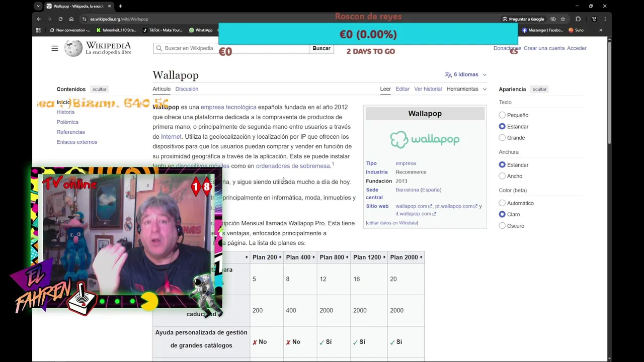Viewport: 644px width, 362px height.
Task: Sort table by Plan 800 column
Action: point(333,257)
